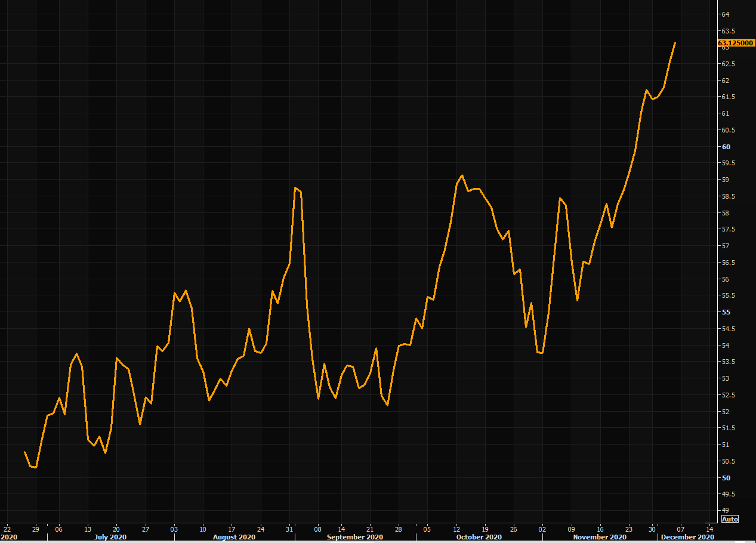Click the final data point of the orange line
The height and width of the screenshot is (543, 756).
pyautogui.click(x=675, y=43)
